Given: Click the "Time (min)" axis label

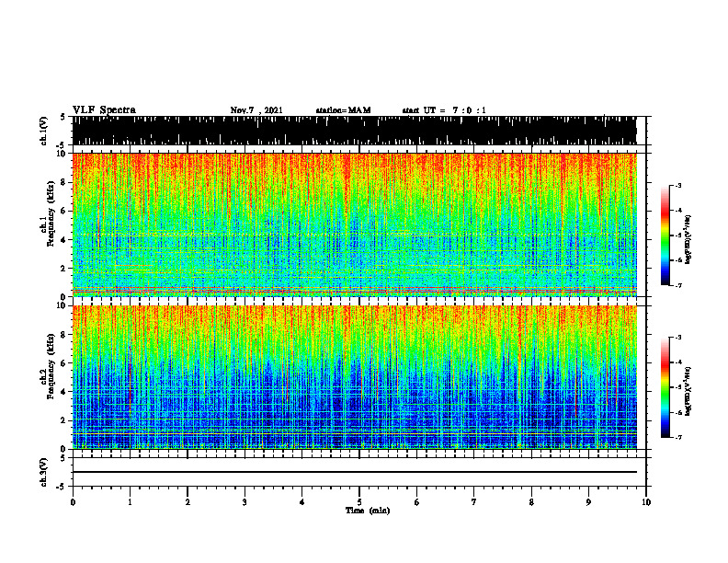Looking at the screenshot, I should click(368, 511).
